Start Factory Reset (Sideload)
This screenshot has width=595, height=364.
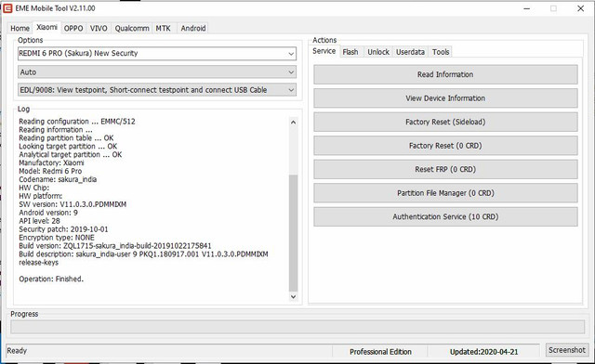pyautogui.click(x=445, y=122)
